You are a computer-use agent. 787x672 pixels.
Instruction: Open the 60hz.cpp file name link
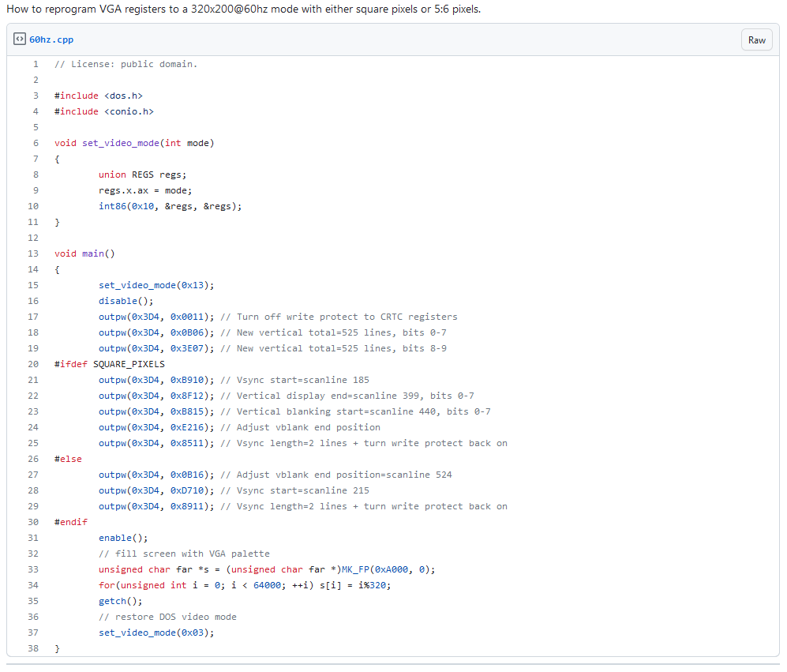coord(51,39)
